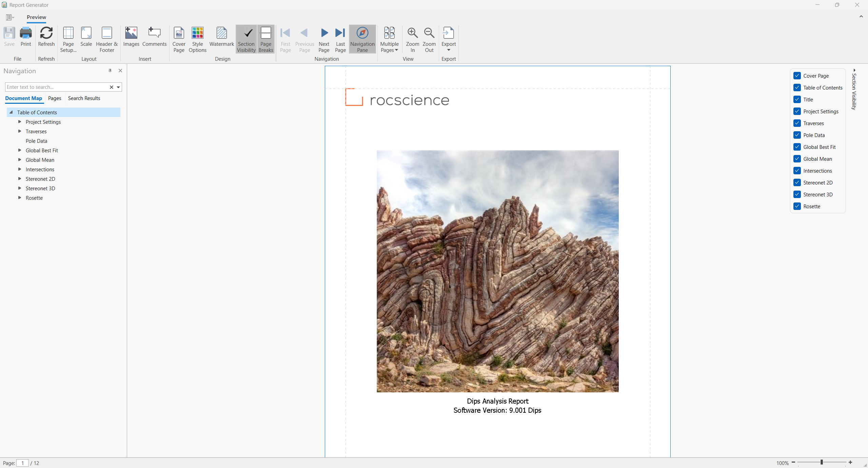
Task: Click the zoom slider handle in the status bar
Action: [822, 463]
